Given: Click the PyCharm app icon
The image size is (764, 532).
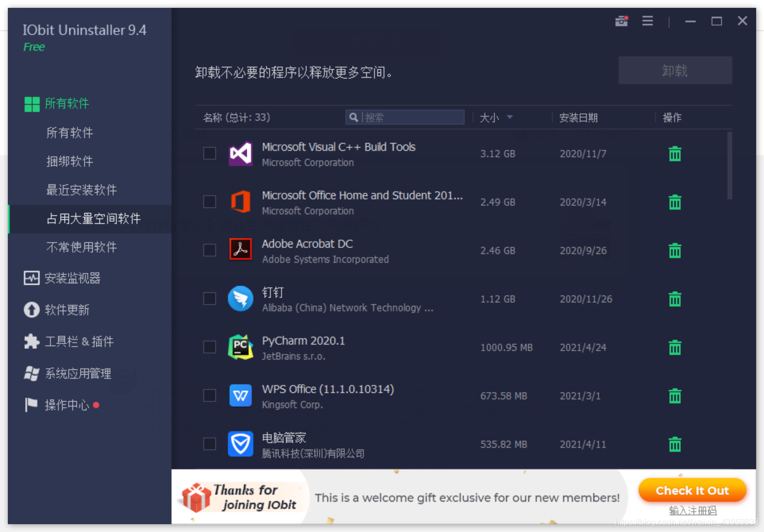Looking at the screenshot, I should point(240,347).
